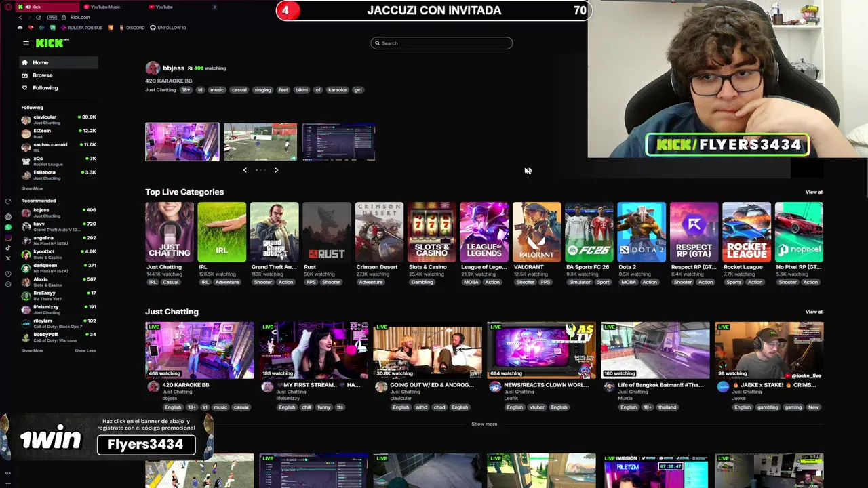This screenshot has height=488, width=868.
Task: Click bbjess avatar in the featured stream
Action: [153, 68]
